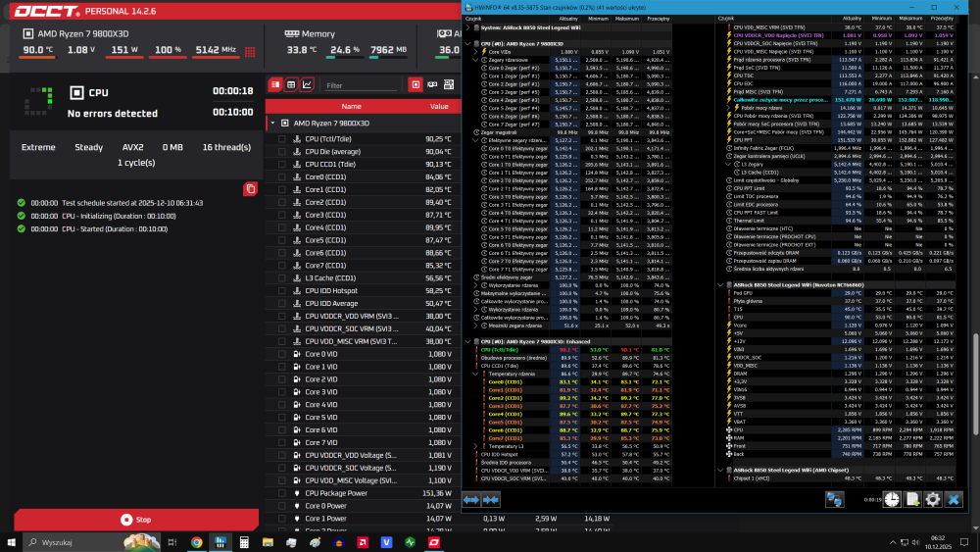This screenshot has height=552, width=980.
Task: Switch OCCT sensors to table view
Action: 291,85
